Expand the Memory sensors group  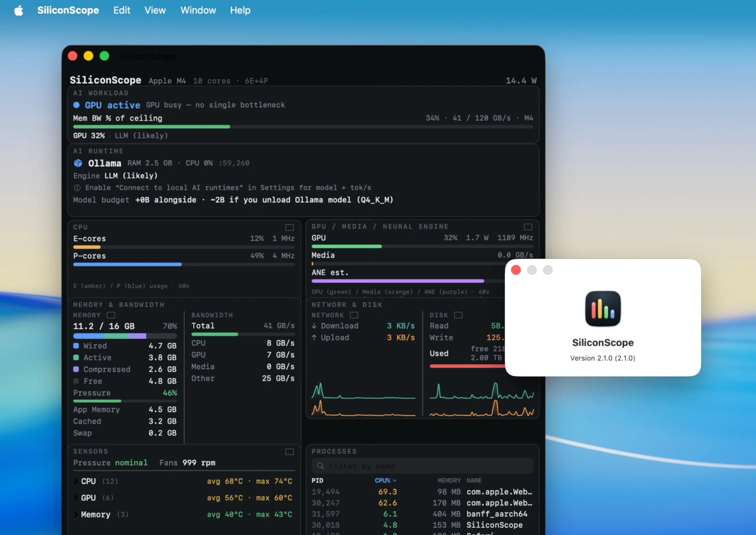76,514
